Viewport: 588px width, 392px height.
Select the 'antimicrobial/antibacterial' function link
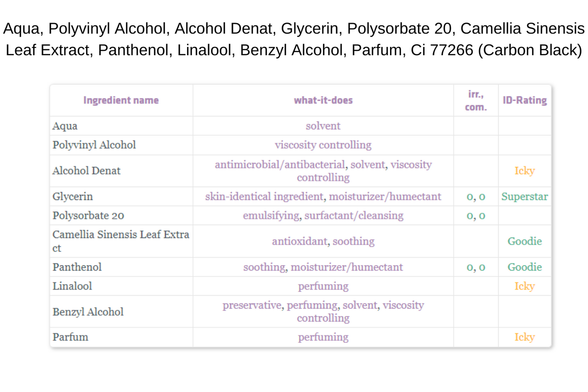[x=280, y=164]
